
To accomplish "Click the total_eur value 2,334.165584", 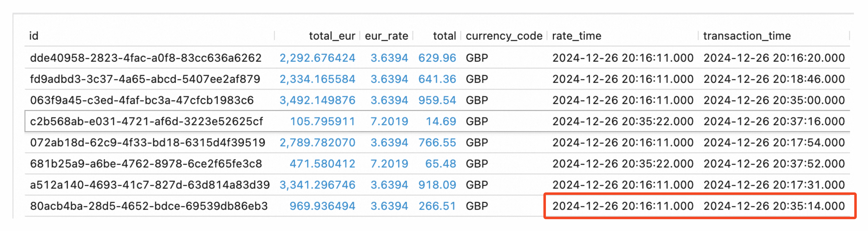I will point(317,79).
